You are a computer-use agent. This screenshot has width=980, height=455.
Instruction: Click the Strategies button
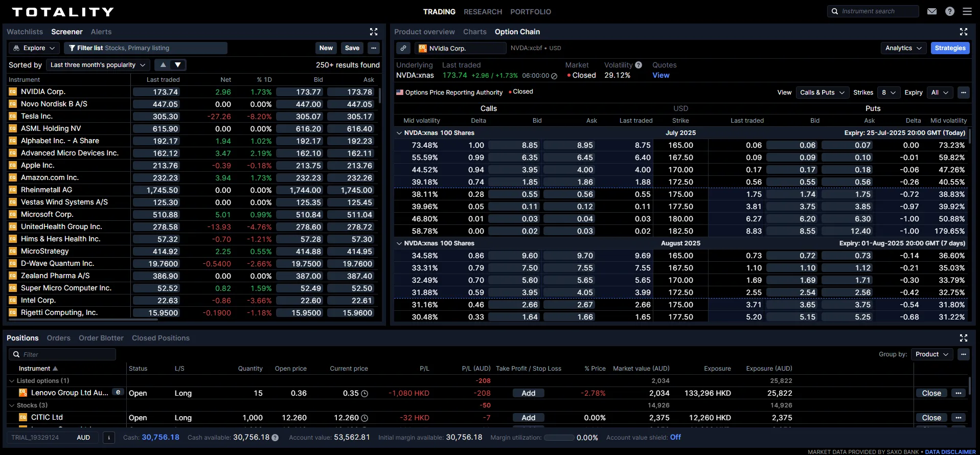[x=950, y=48]
